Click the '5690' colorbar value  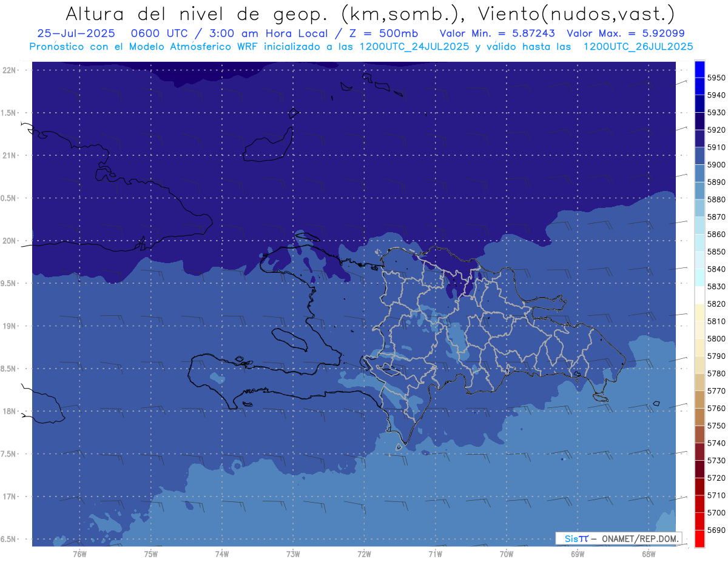tap(716, 530)
